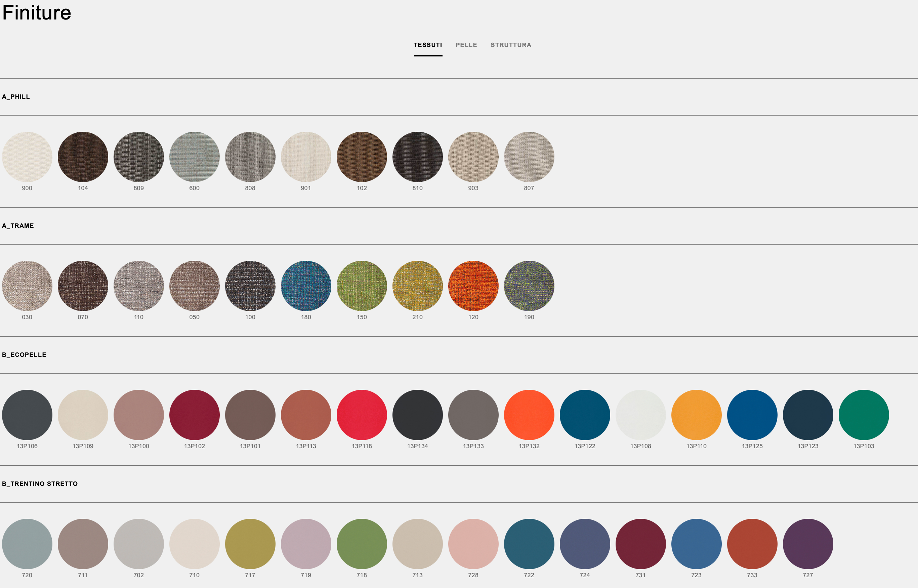Select Trame swatch 210 mustard weave
Image resolution: width=918 pixels, height=588 pixels.
tap(417, 286)
